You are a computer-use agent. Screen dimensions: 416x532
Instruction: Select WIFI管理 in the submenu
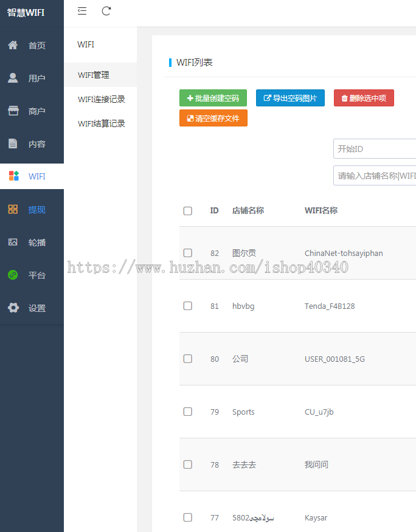click(x=100, y=75)
